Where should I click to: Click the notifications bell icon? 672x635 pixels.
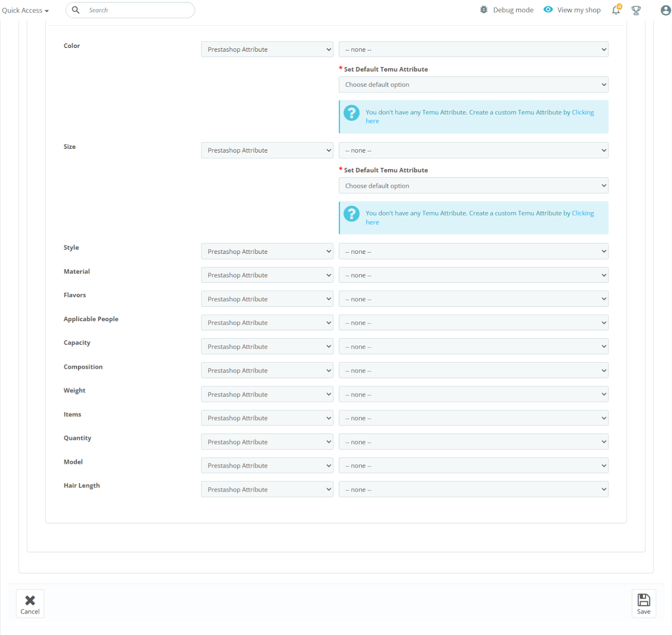(x=616, y=10)
